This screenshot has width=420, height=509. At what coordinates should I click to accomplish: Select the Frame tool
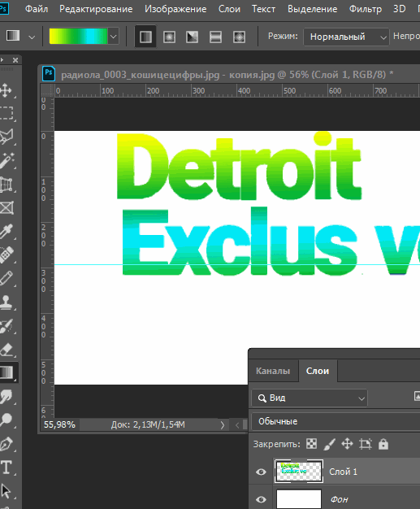(6, 208)
